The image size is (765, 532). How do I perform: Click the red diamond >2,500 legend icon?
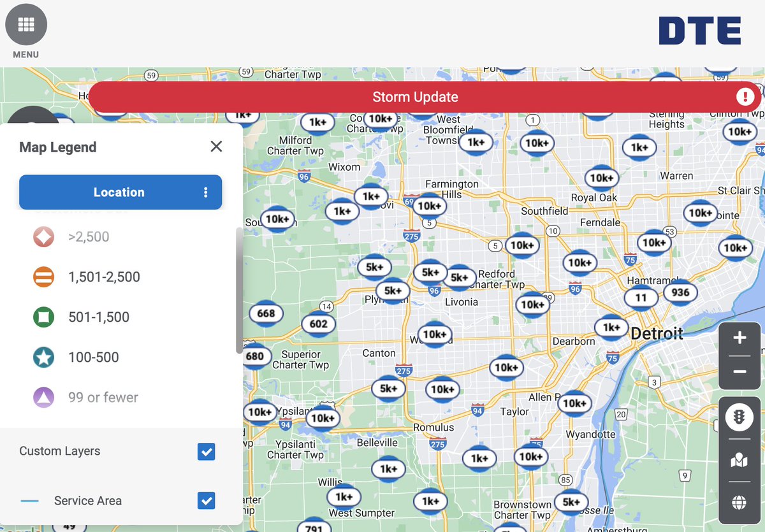(x=44, y=236)
